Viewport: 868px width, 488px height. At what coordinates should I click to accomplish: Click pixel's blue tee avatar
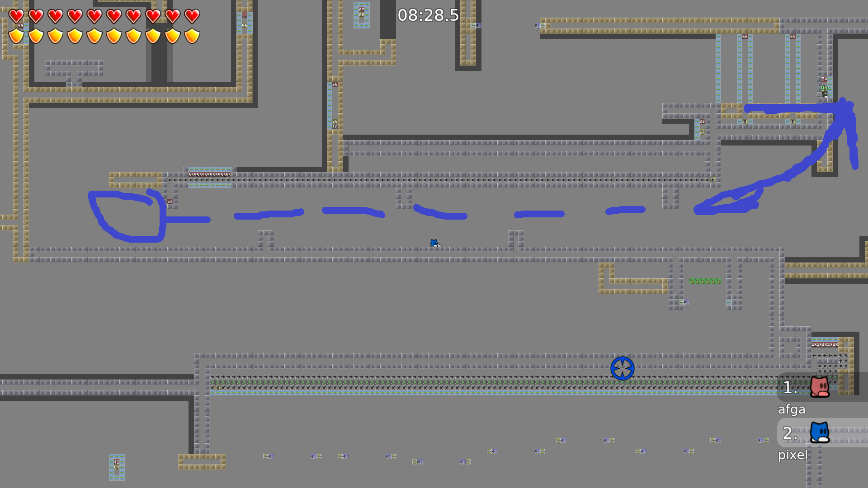(820, 432)
